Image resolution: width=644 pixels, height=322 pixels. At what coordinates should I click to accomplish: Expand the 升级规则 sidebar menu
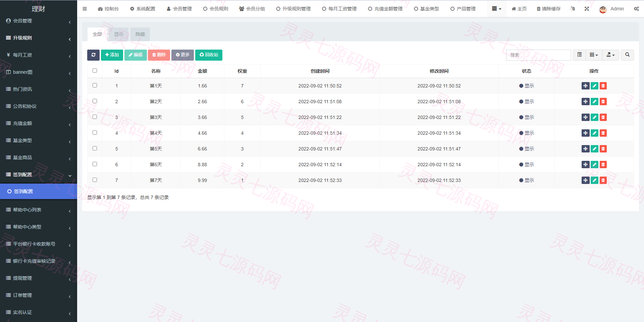(x=39, y=38)
